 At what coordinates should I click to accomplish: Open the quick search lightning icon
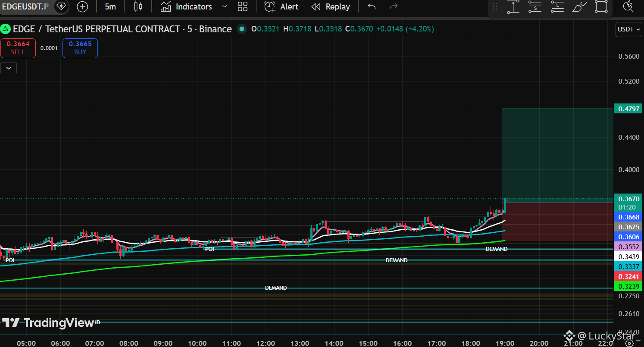628,6
